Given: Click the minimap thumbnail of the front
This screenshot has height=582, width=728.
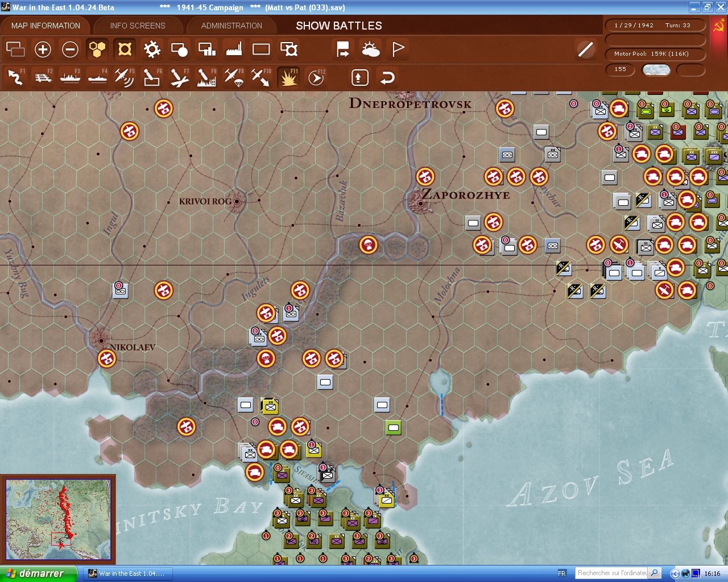Looking at the screenshot, I should [x=58, y=520].
